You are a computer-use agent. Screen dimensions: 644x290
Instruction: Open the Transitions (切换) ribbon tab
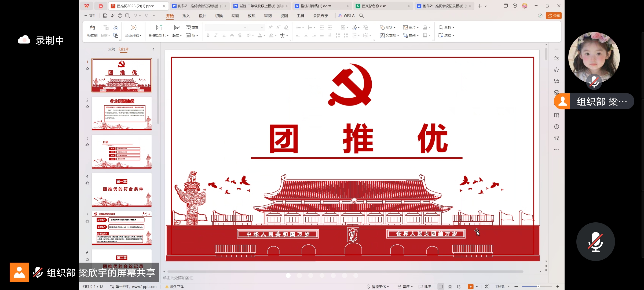pos(219,16)
